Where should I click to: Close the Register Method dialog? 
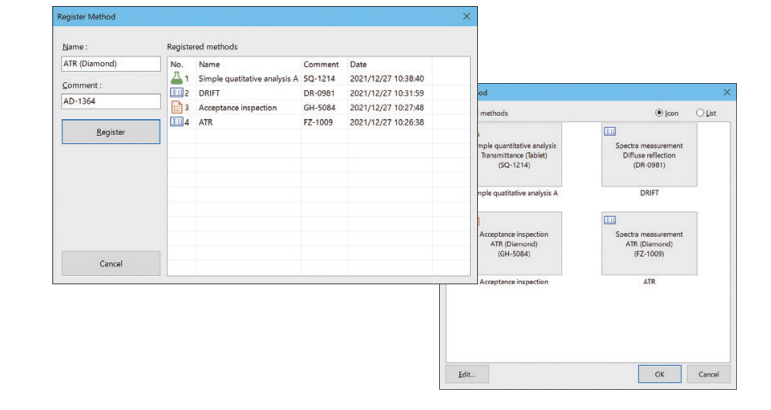tap(466, 17)
